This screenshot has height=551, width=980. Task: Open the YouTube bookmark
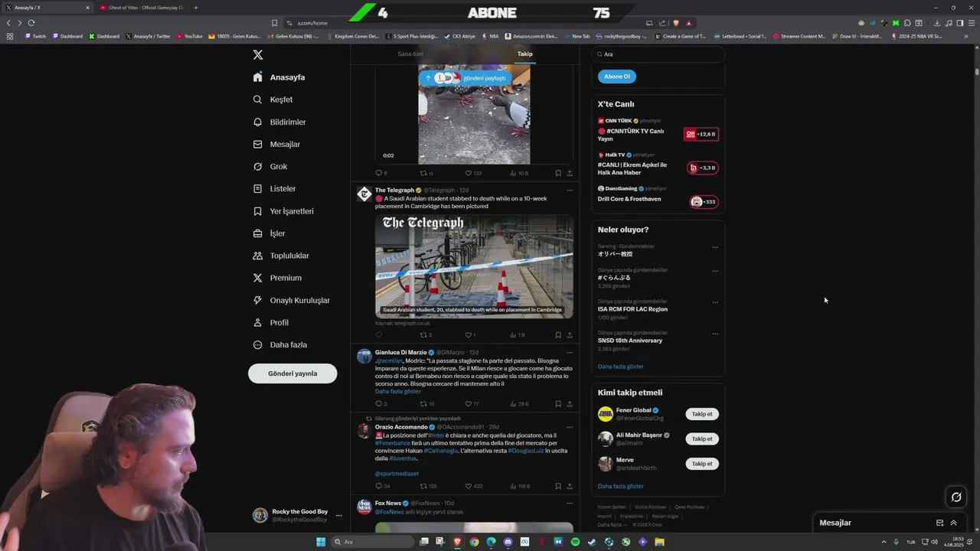point(190,36)
